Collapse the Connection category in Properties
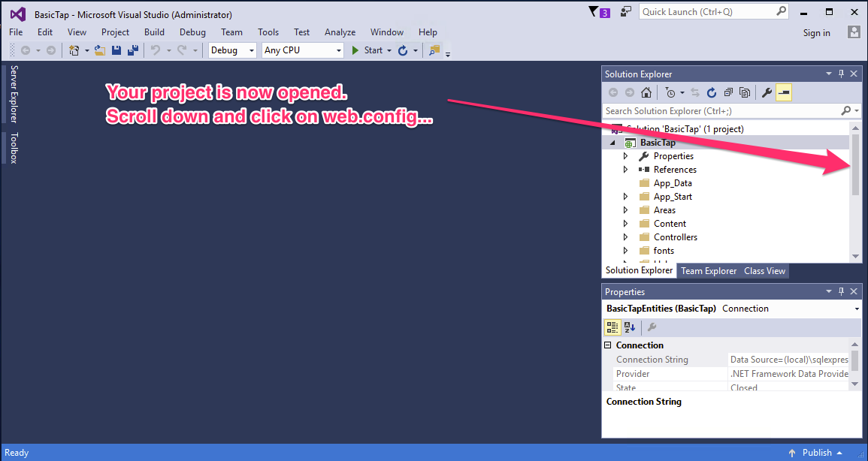Viewport: 868px width, 461px height. (608, 345)
